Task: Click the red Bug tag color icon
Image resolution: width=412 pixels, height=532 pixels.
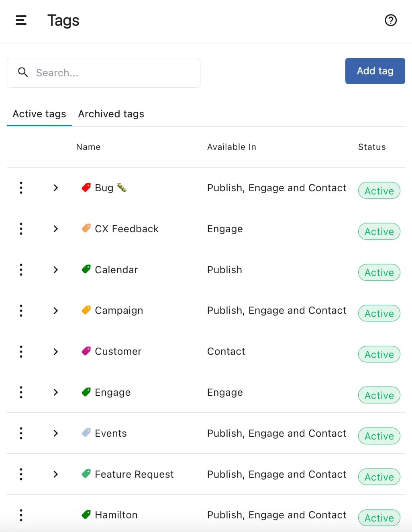Action: click(86, 188)
